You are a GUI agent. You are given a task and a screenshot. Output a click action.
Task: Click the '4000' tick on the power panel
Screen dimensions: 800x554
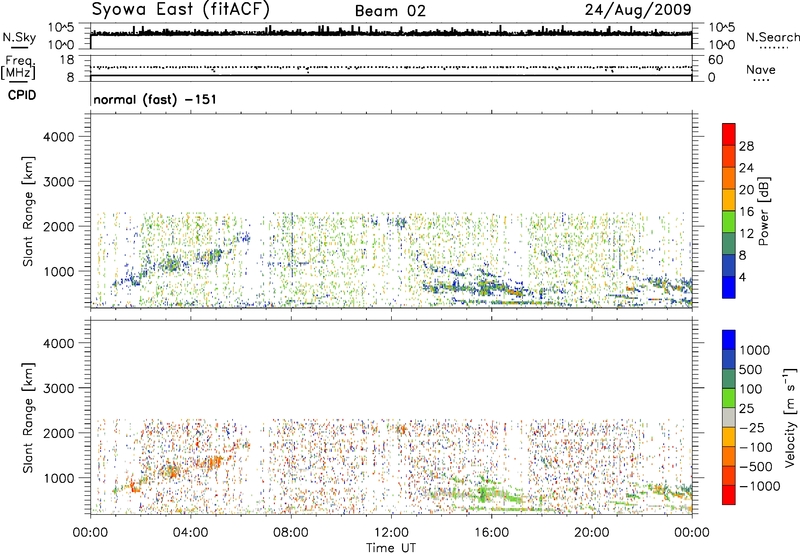(58, 137)
